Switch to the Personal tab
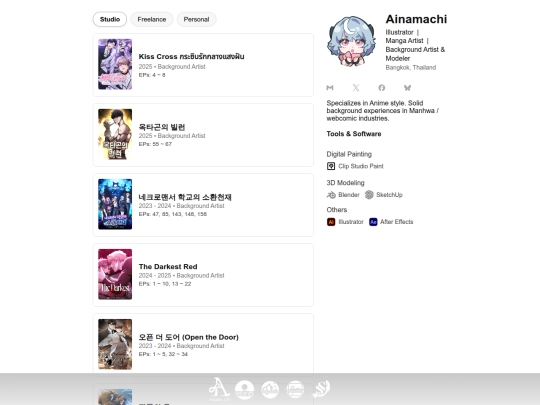540x405 pixels. [x=196, y=19]
